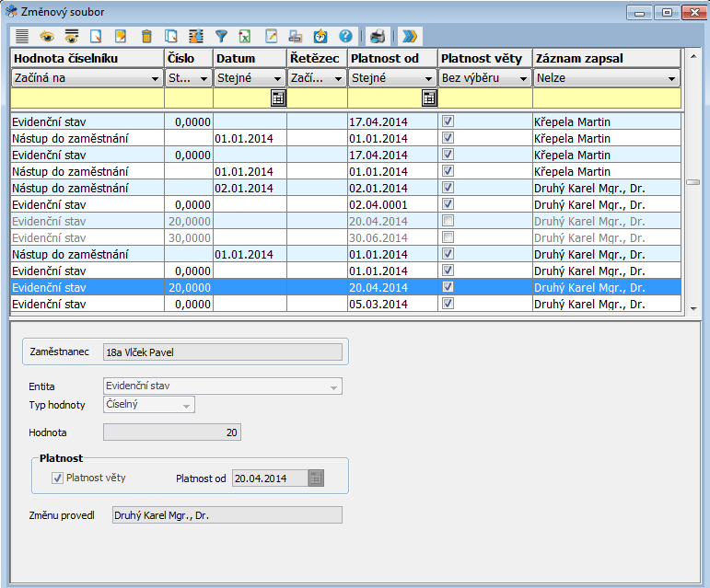Click the eye view-record toolbar icon
The width and height of the screenshot is (710, 588).
[x=47, y=37]
